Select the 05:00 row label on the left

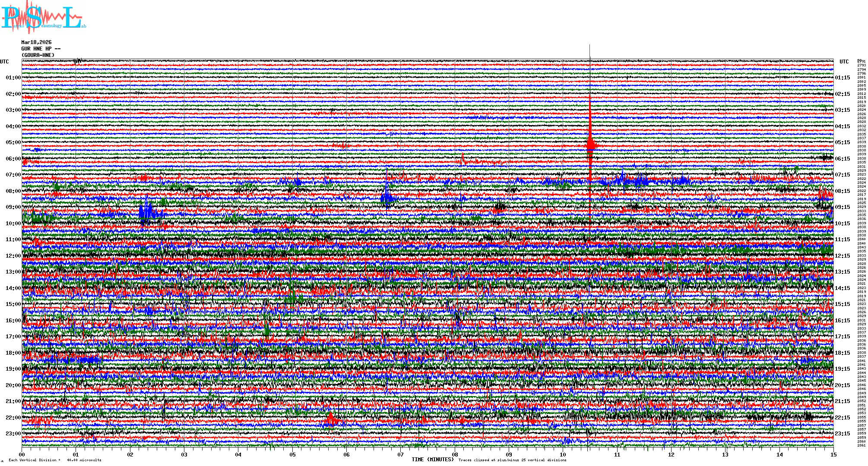pos(13,142)
